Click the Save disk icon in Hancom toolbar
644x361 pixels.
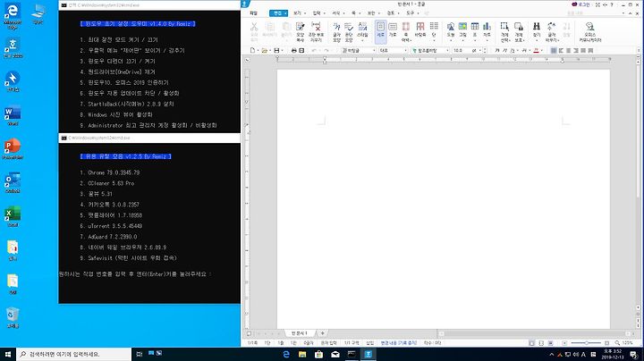tap(276, 50)
